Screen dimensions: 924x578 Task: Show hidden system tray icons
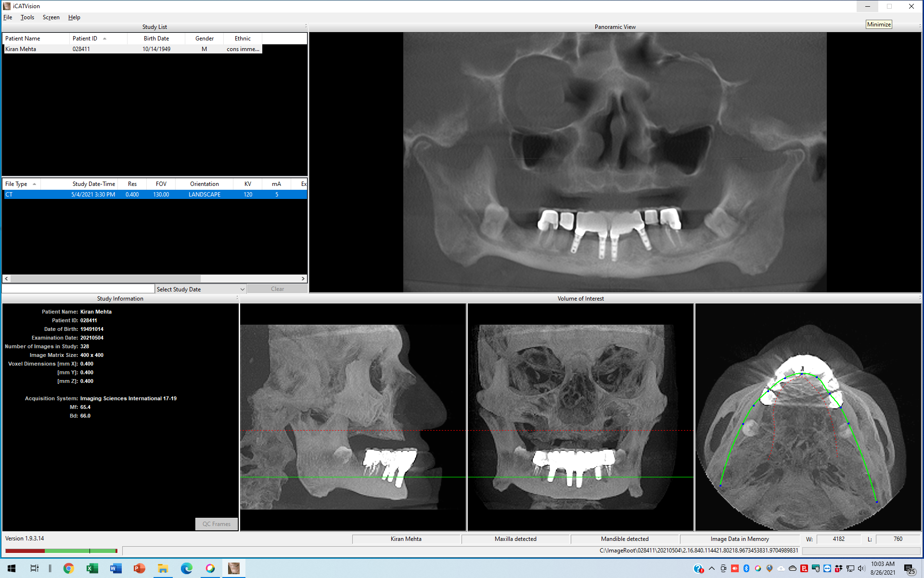712,568
